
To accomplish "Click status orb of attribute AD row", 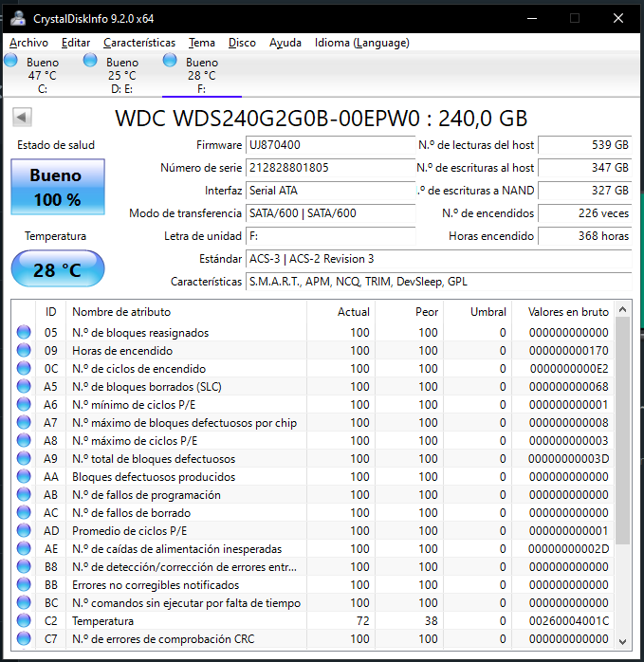I will click(24, 531).
